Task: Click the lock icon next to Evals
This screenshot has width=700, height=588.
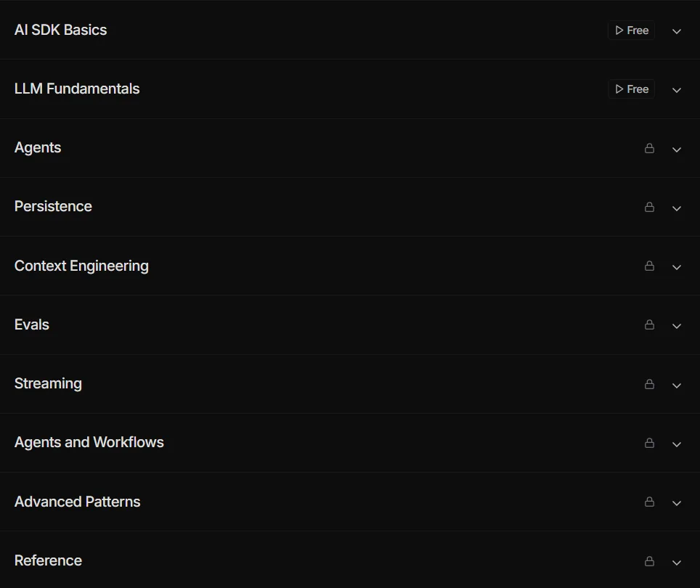Action: click(650, 324)
